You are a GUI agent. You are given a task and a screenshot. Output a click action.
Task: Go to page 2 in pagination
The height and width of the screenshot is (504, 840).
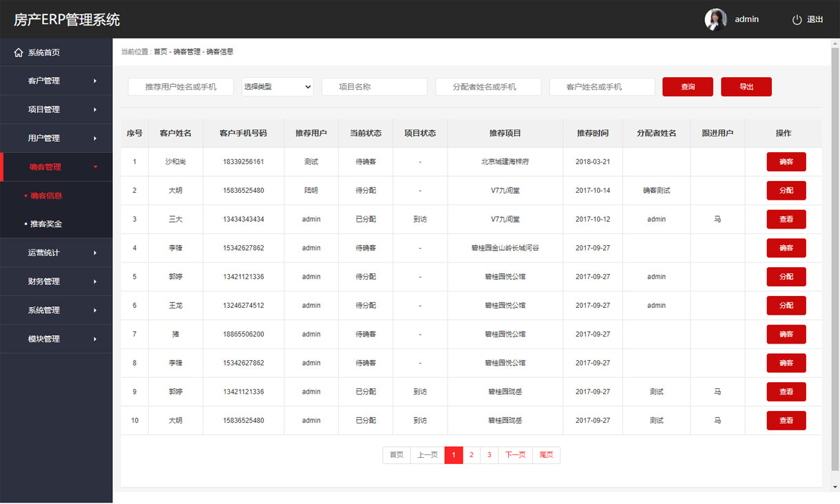[x=472, y=455]
